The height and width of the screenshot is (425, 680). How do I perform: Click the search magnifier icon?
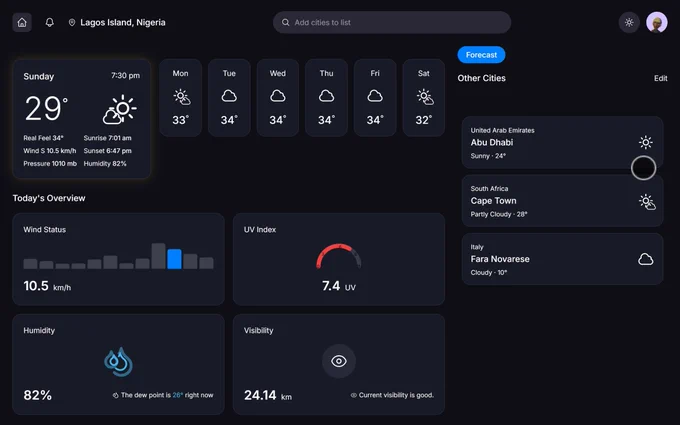click(x=285, y=23)
